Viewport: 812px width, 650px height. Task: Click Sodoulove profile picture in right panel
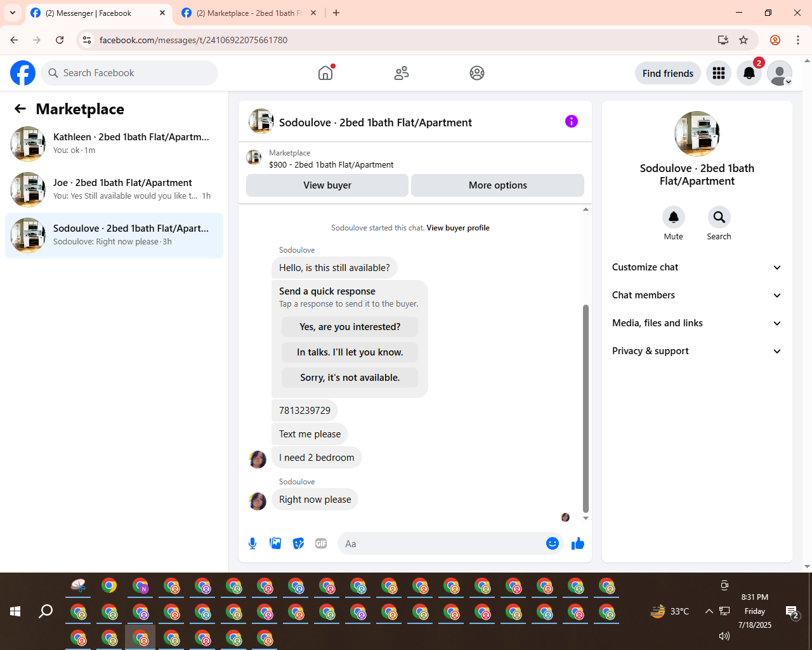697,134
